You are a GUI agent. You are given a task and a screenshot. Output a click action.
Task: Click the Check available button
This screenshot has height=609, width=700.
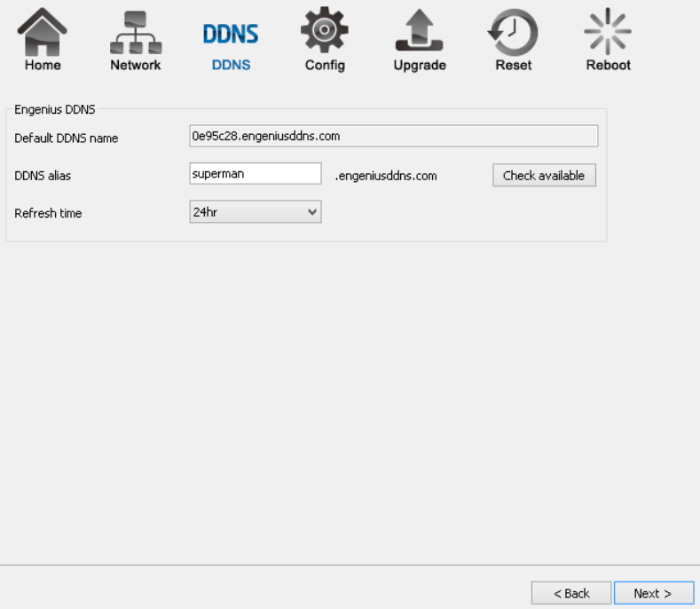(544, 175)
